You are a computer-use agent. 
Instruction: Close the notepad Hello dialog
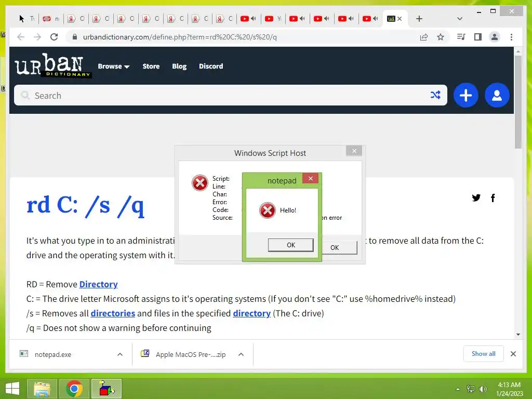pos(310,179)
